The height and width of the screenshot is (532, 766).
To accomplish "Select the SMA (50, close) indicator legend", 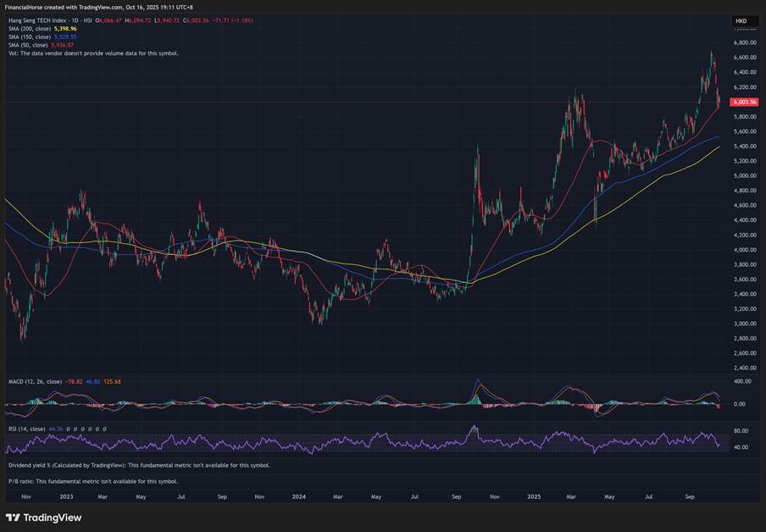I will pyautogui.click(x=27, y=45).
